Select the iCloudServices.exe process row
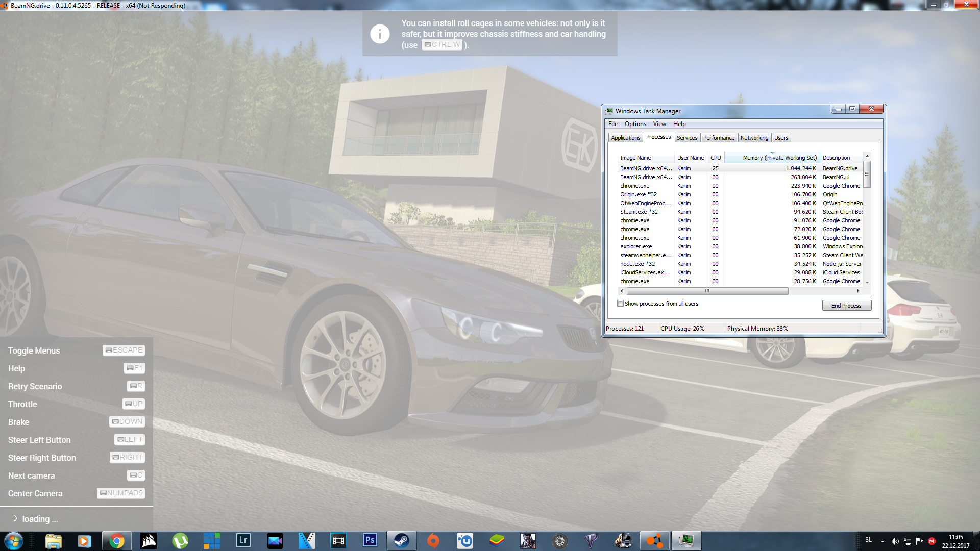 739,272
